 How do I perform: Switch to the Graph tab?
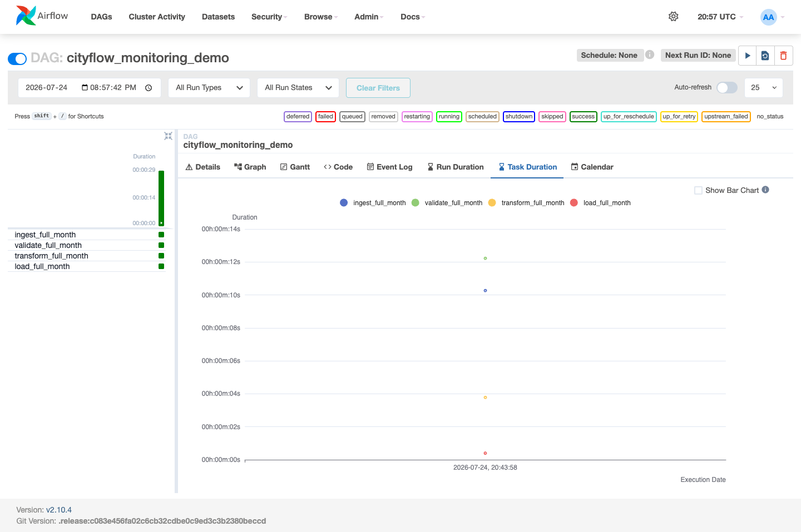(250, 167)
